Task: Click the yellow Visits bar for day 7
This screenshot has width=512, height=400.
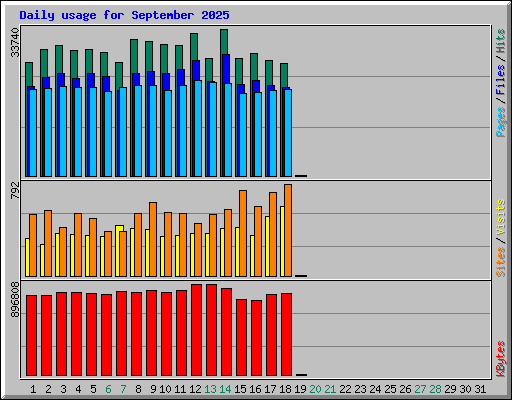Action: tap(119, 251)
